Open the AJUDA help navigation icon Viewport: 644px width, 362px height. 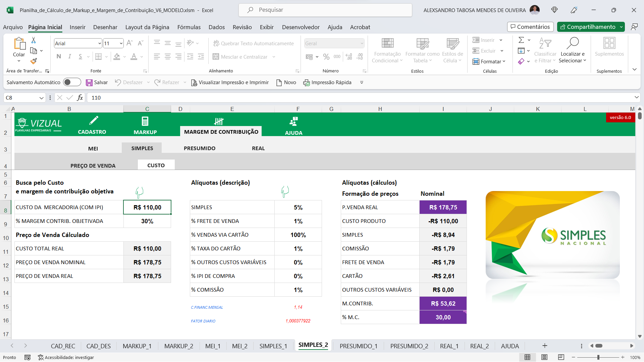[294, 121]
